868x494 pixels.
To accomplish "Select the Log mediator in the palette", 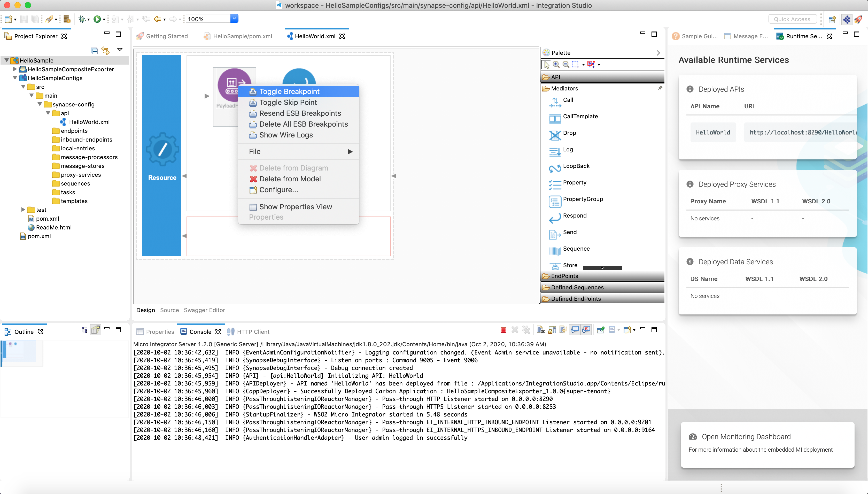I will (x=568, y=149).
